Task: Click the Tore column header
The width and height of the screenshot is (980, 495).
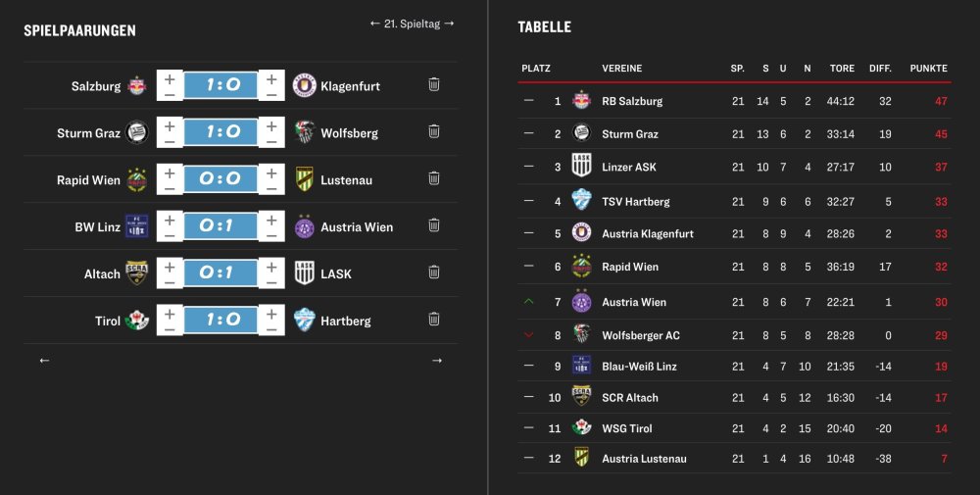Action: point(842,69)
